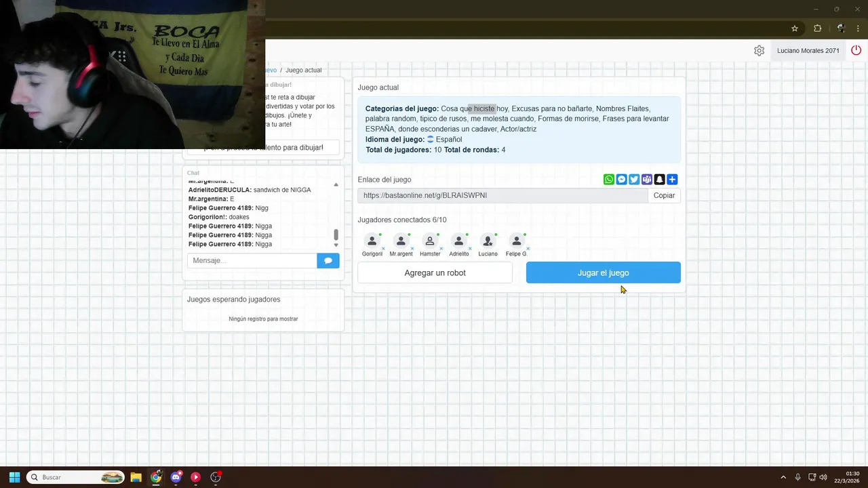This screenshot has width=868, height=488.
Task: Open the red play icon taskbar app
Action: pyautogui.click(x=196, y=477)
